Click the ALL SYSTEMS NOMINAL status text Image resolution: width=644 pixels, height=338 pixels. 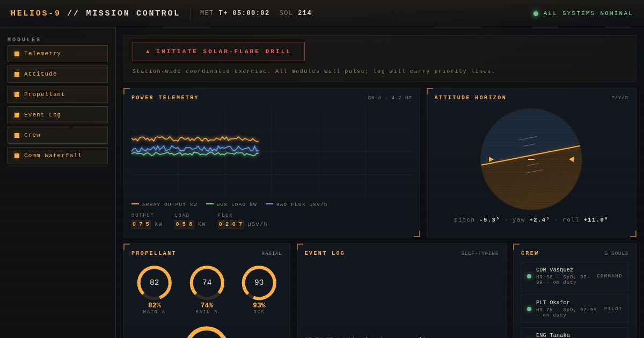[x=588, y=13]
